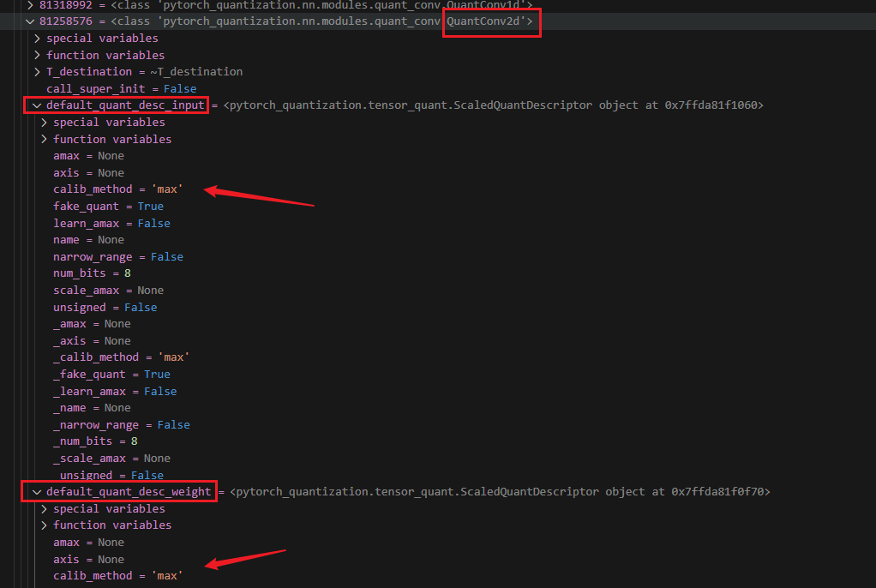Expand the T_destination variable

[x=37, y=72]
